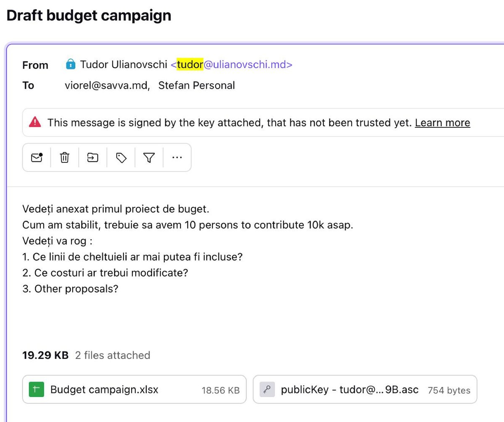The image size is (504, 422).
Task: Click the red warning triangle icon
Action: (35, 122)
